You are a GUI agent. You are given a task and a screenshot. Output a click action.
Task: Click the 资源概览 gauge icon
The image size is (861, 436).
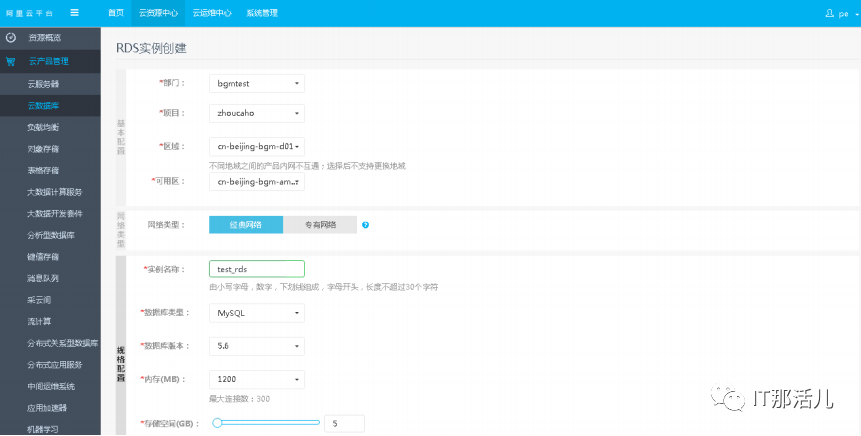point(10,38)
